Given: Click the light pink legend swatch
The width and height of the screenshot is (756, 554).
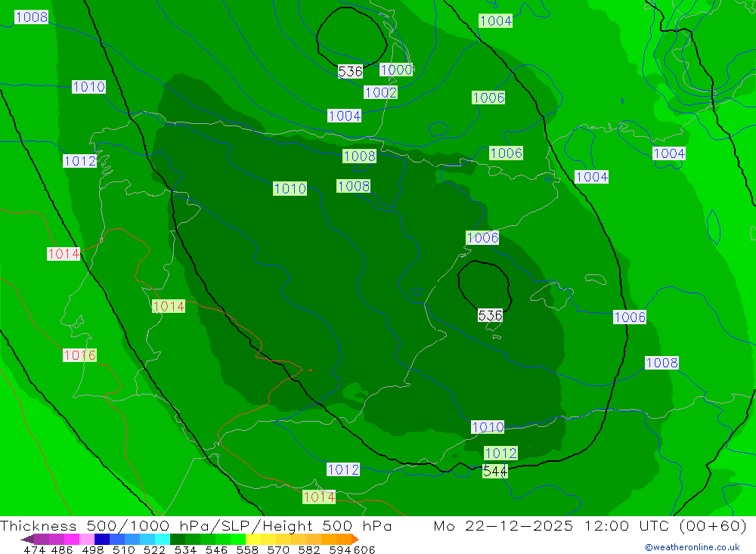Looking at the screenshot, I should (x=87, y=539).
